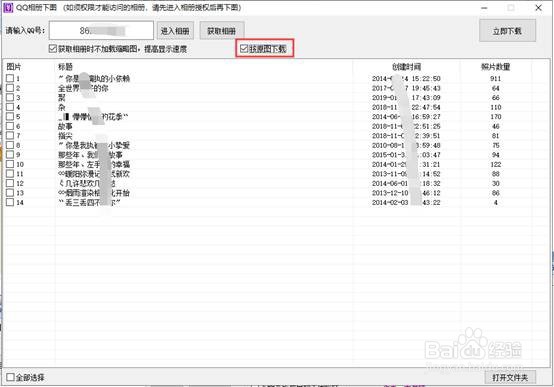Select album 7 checkbox titled 指尖
This screenshot has width=554, height=387.
click(x=10, y=135)
